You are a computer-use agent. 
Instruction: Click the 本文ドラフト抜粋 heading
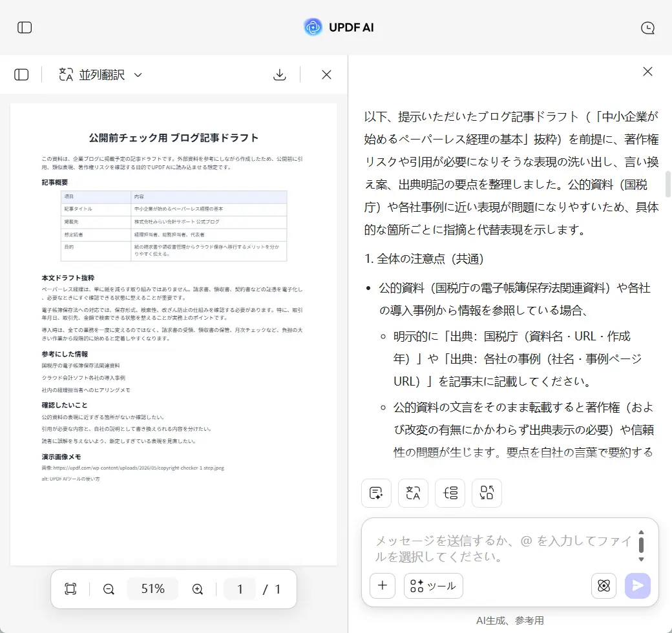click(68, 278)
